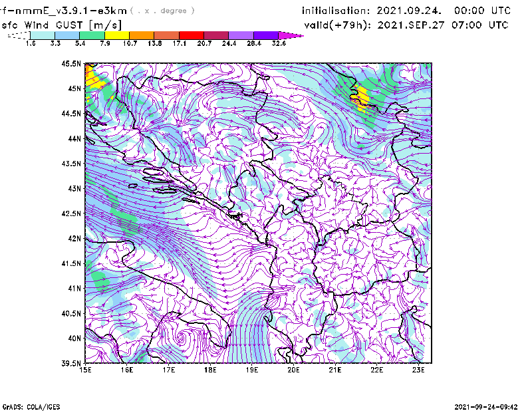Click the 20E longitude label
Image resolution: width=532 pixels, height=411 pixels.
pos(293,370)
